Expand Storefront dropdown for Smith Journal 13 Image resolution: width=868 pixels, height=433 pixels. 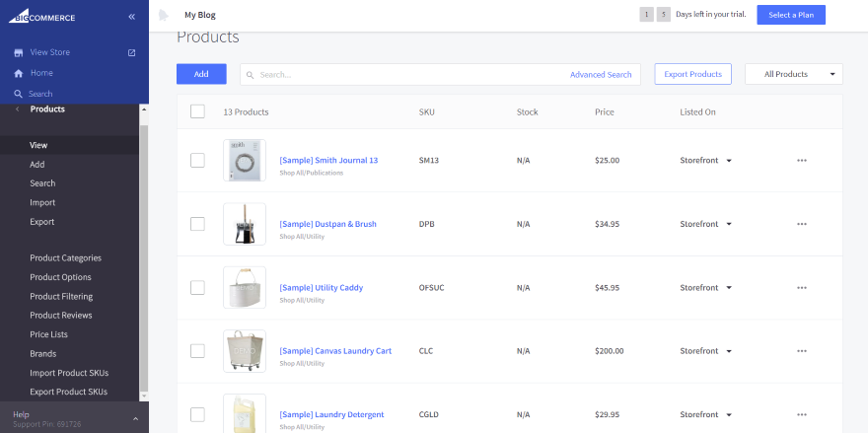pos(729,160)
